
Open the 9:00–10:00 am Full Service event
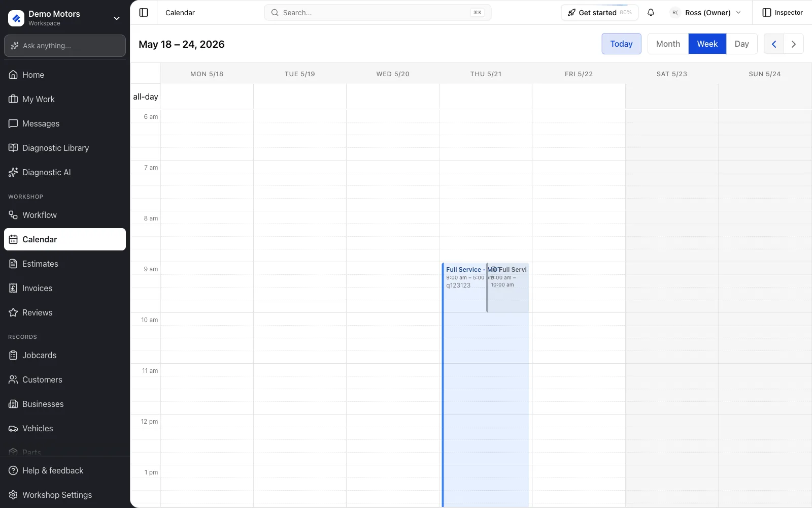click(508, 288)
